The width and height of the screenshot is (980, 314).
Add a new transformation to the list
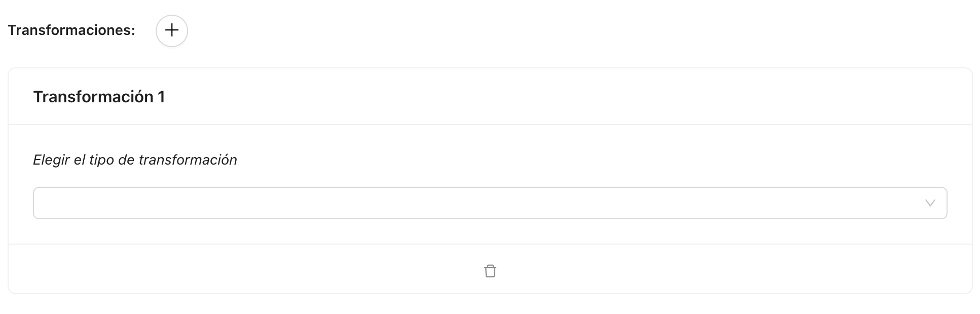[172, 30]
